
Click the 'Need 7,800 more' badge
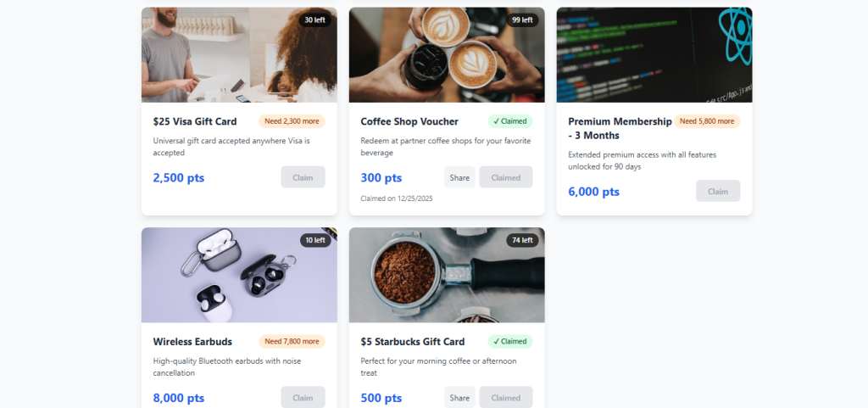tap(292, 342)
